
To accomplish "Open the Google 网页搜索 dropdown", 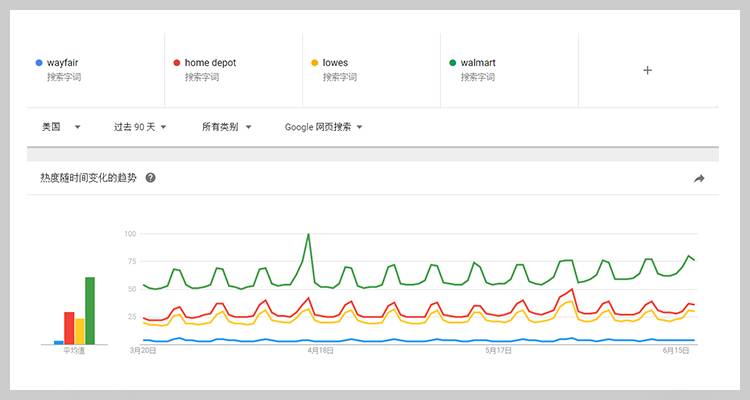I will tap(322, 127).
